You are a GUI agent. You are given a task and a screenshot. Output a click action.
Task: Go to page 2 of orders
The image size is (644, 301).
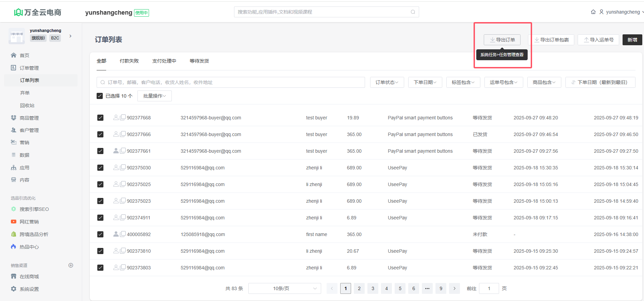359,288
